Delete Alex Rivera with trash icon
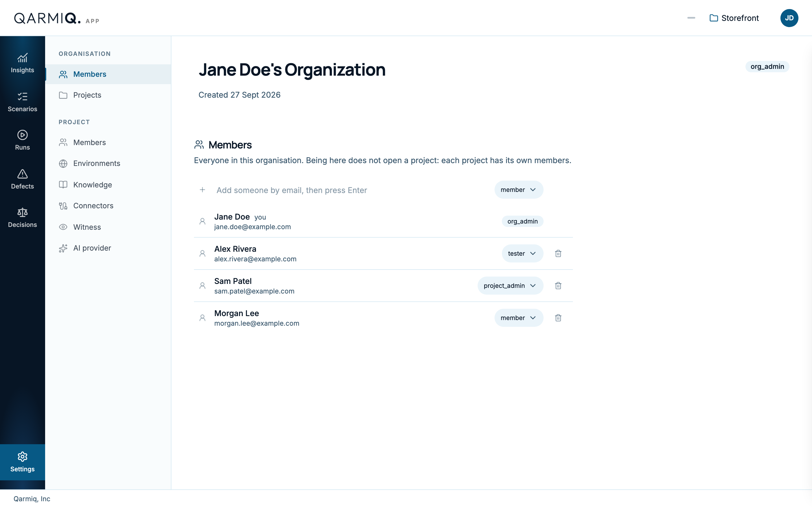 pos(558,253)
